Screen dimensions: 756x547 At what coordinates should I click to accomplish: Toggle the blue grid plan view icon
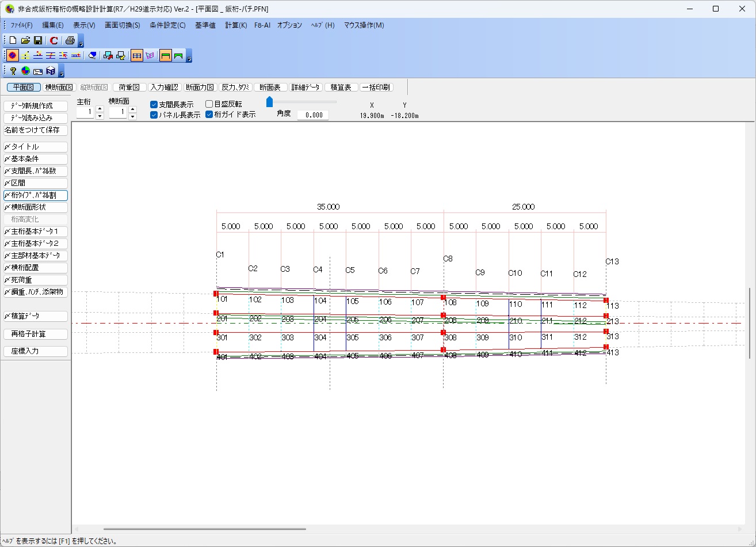[x=137, y=55]
